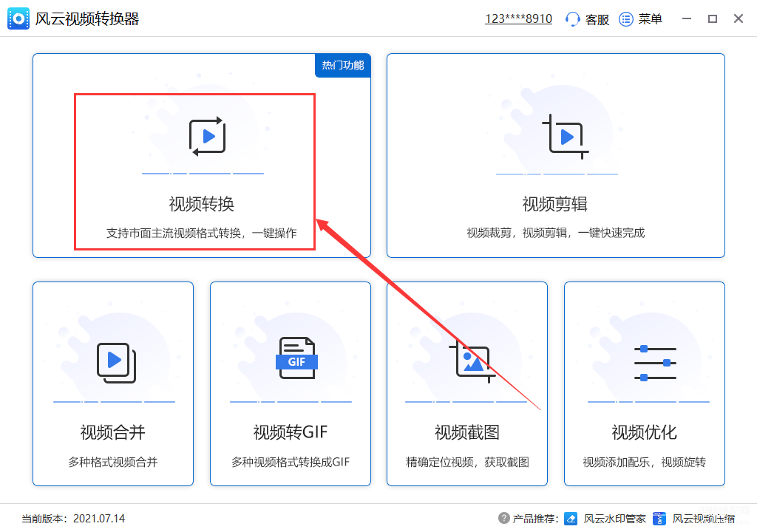Click the 风云视频转换器 app logo icon
The image size is (757, 532).
click(x=18, y=18)
